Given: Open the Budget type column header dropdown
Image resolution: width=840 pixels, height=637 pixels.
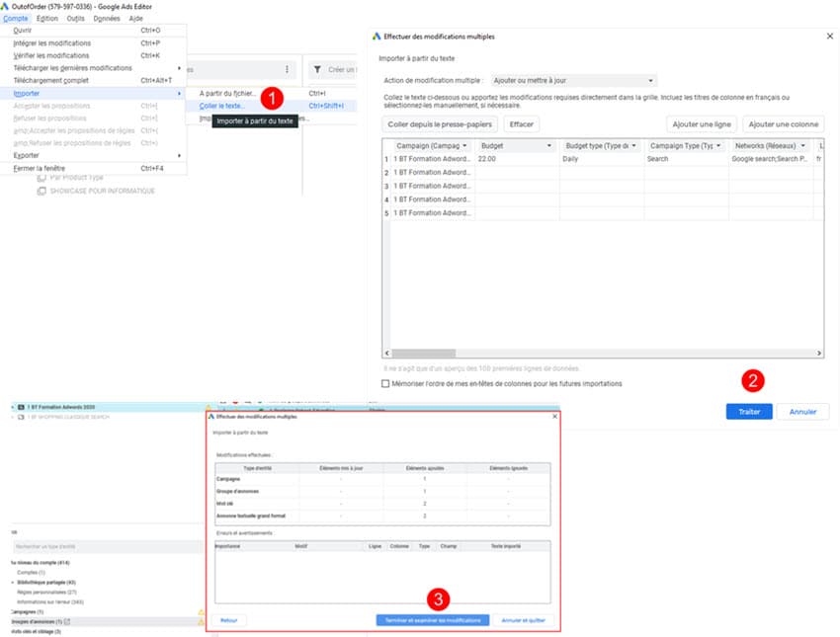Looking at the screenshot, I should 633,145.
